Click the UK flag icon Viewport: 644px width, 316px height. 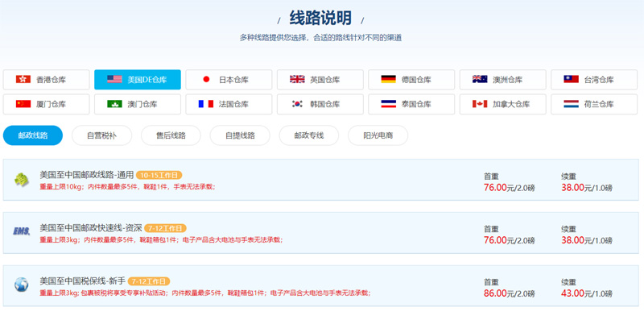pyautogui.click(x=297, y=79)
